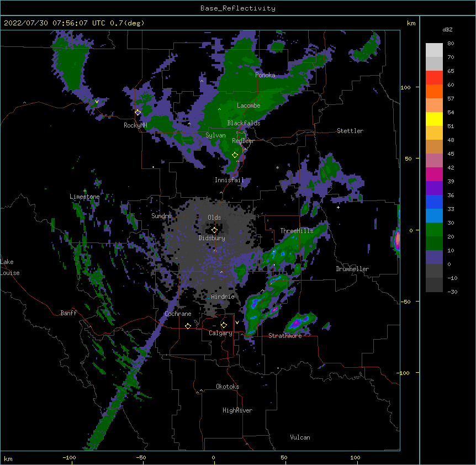Select the Strathmore label
The width and height of the screenshot is (476, 465).
[x=285, y=336]
